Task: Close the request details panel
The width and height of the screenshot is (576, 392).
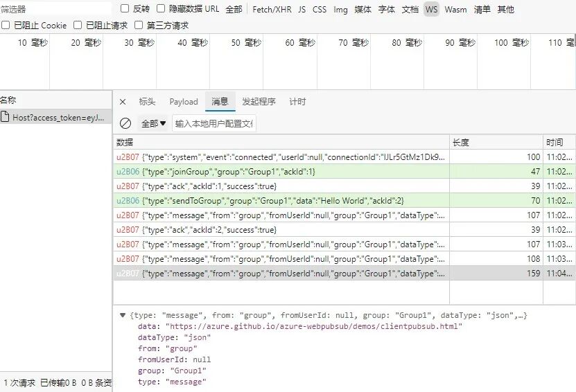Action: tap(123, 102)
